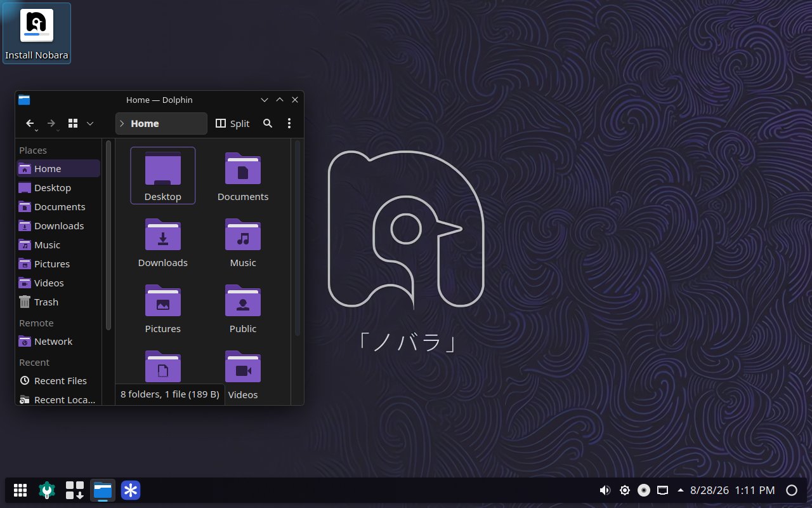Viewport: 812px width, 508px height.
Task: Open the application launcher grid
Action: click(20, 490)
